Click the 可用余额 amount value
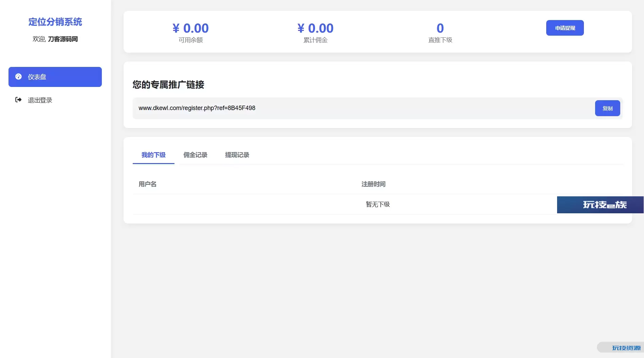Image resolution: width=644 pixels, height=358 pixels. [190, 28]
